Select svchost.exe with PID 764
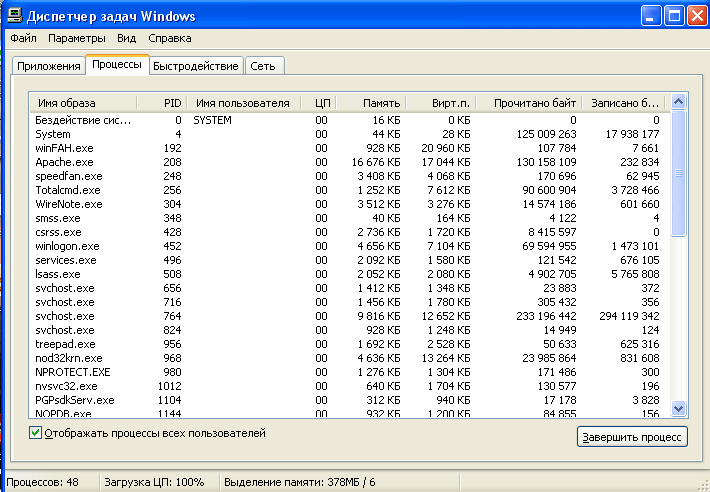 click(347, 316)
